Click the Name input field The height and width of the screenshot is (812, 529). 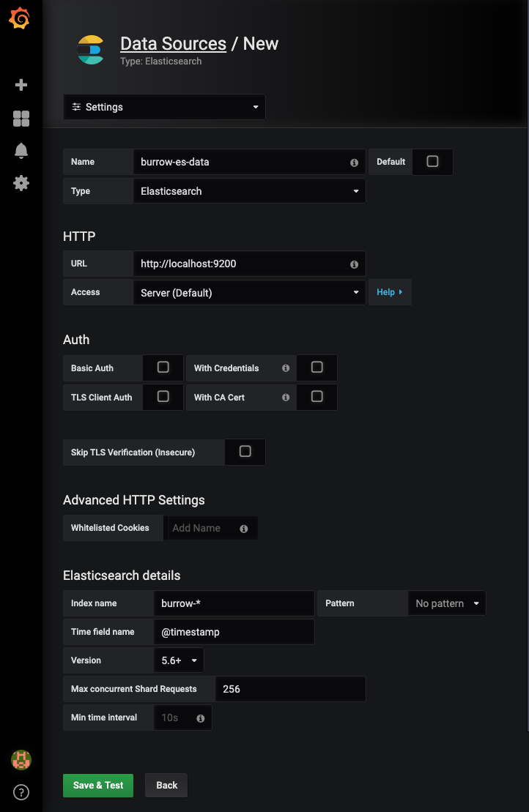pyautogui.click(x=249, y=162)
